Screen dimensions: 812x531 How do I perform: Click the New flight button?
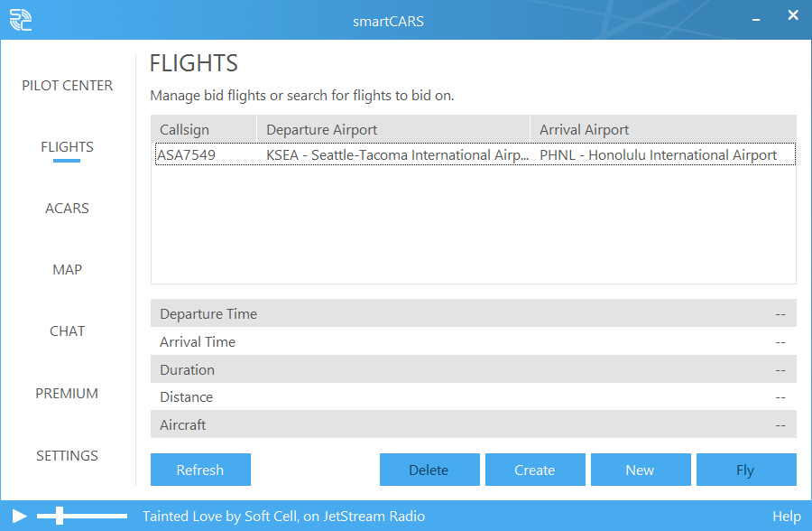coord(640,470)
